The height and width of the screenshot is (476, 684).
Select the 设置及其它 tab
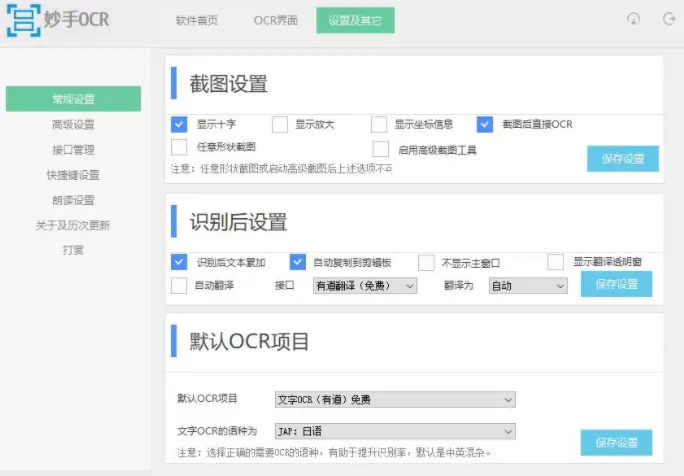(356, 21)
